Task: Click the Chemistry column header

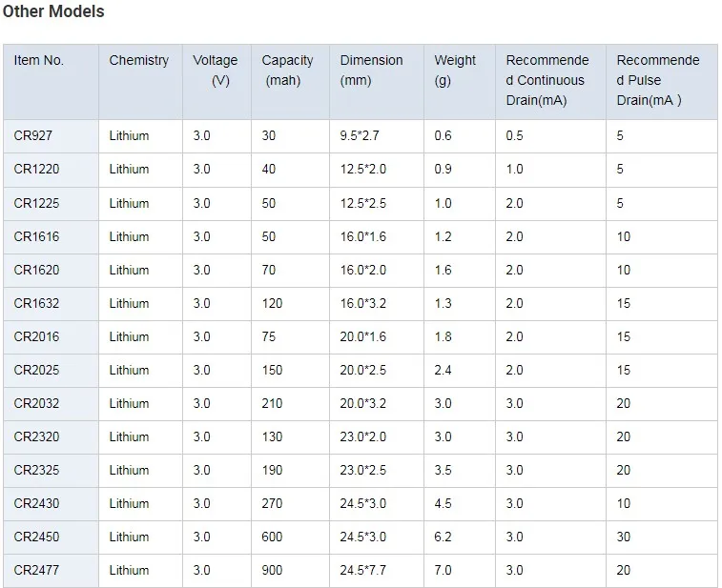Action: (x=138, y=60)
